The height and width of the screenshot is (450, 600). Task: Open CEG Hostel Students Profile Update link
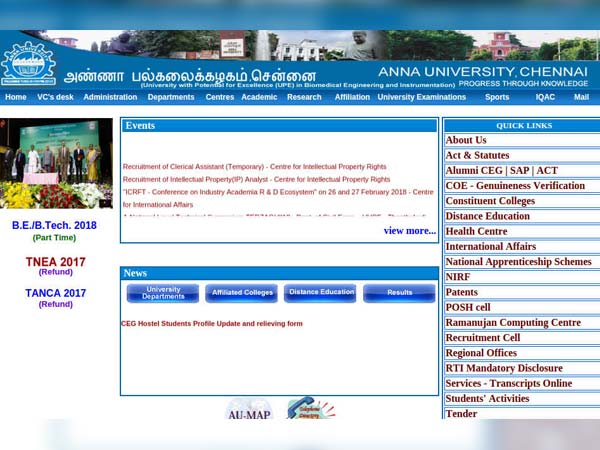click(212, 324)
